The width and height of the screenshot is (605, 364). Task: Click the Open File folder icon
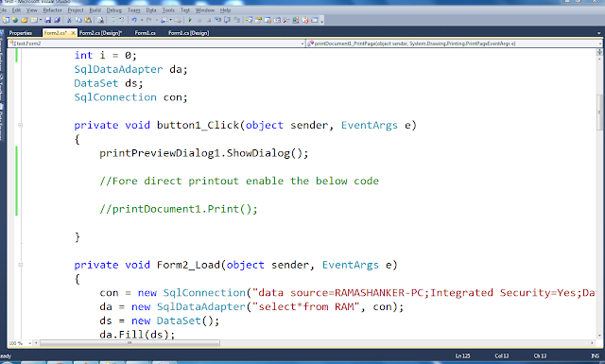pos(25,20)
